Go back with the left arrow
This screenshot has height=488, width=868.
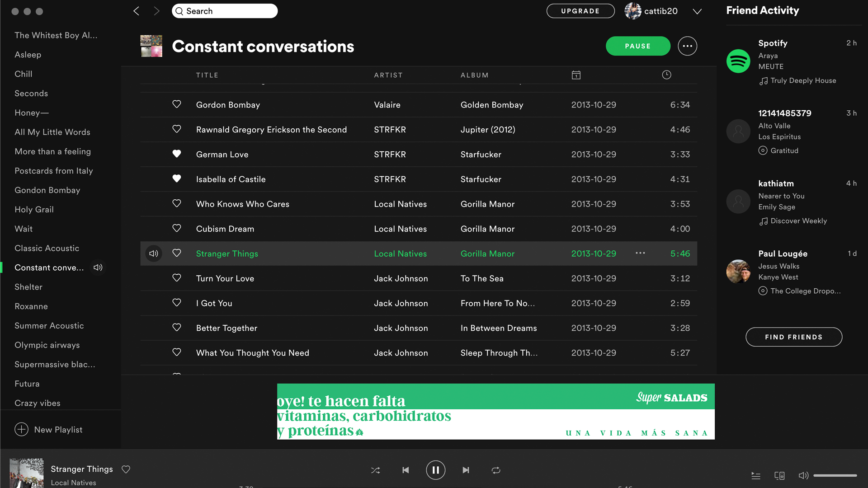(136, 11)
